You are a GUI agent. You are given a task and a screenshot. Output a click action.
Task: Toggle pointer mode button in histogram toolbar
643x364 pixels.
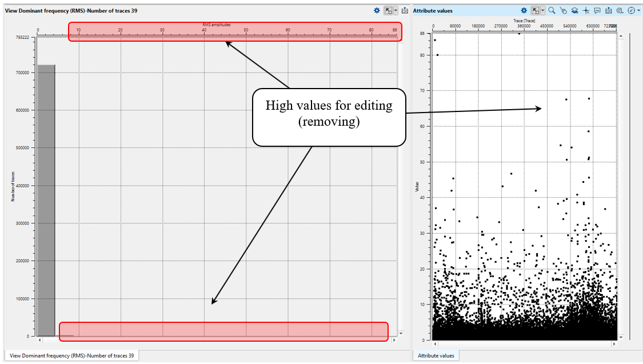coord(388,10)
